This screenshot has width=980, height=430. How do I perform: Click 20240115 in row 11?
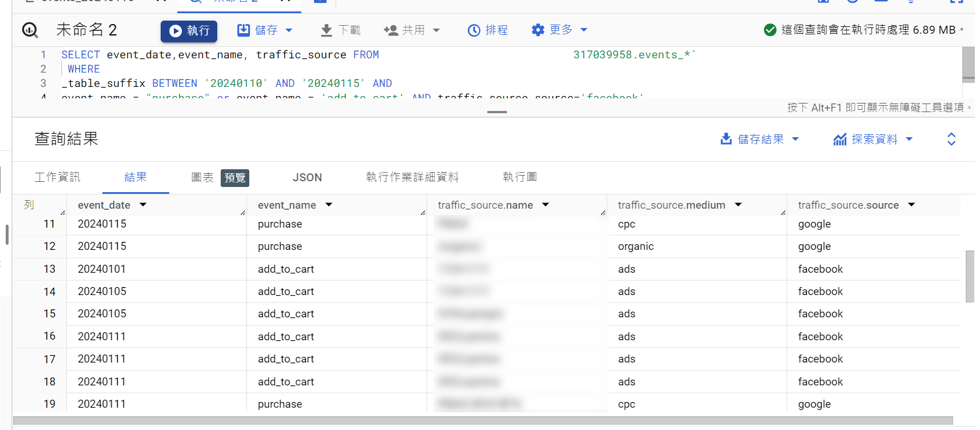click(102, 224)
